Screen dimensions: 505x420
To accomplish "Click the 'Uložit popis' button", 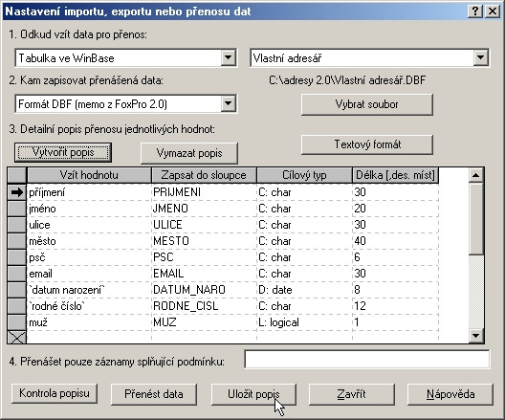I will tap(253, 394).
